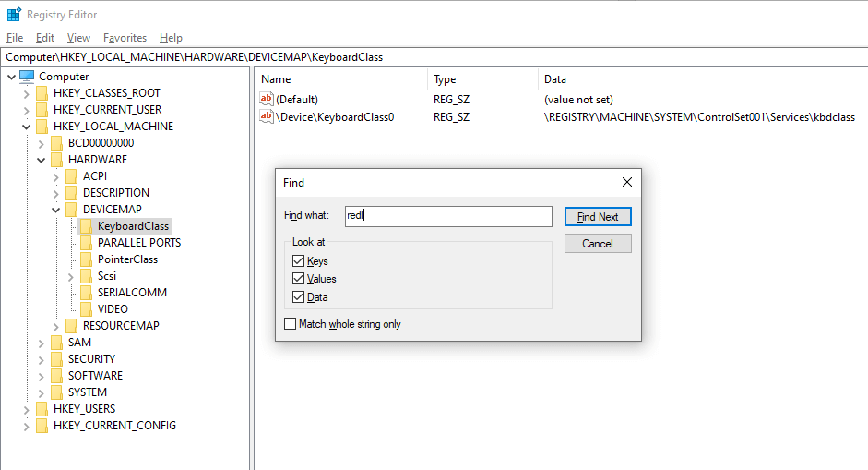
Task: Click the registry path address bar
Action: click(x=434, y=57)
